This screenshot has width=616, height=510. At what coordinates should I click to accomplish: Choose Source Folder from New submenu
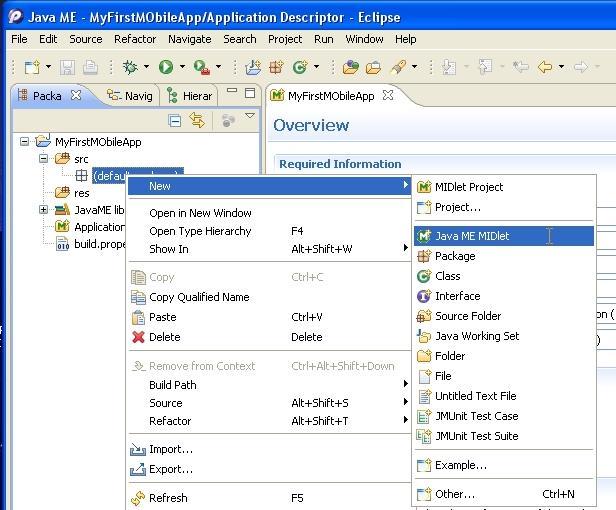click(504, 316)
